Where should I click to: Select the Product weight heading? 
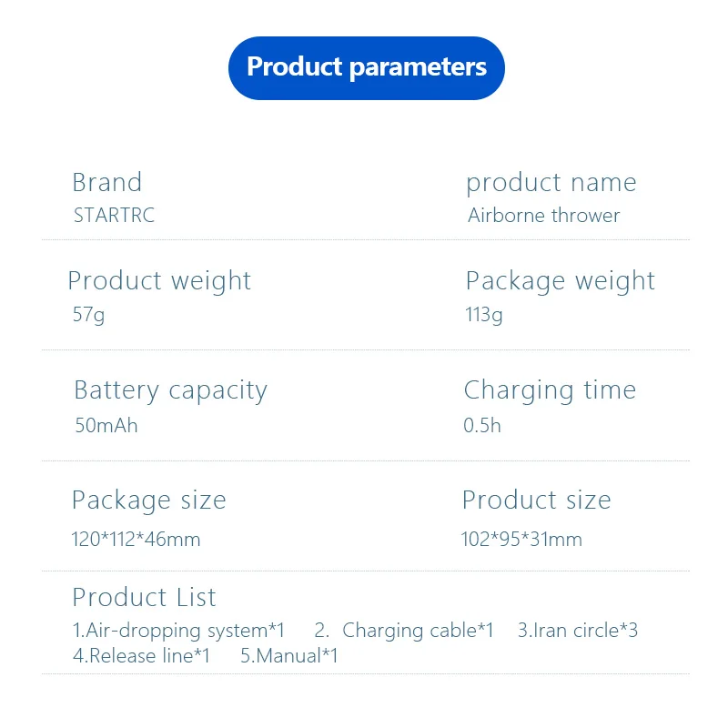[159, 281]
